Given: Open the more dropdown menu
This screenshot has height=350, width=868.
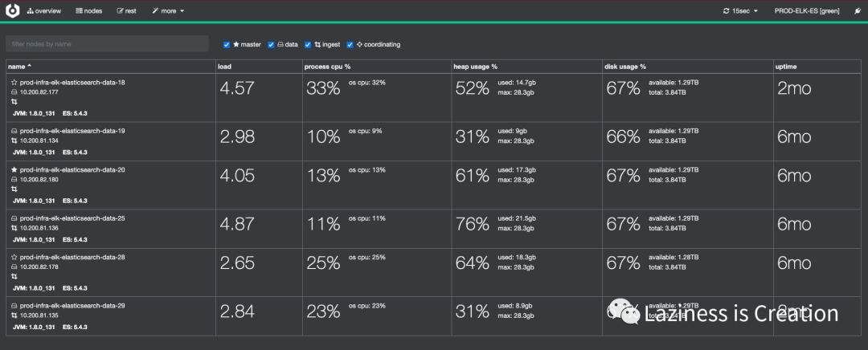Looking at the screenshot, I should point(168,11).
